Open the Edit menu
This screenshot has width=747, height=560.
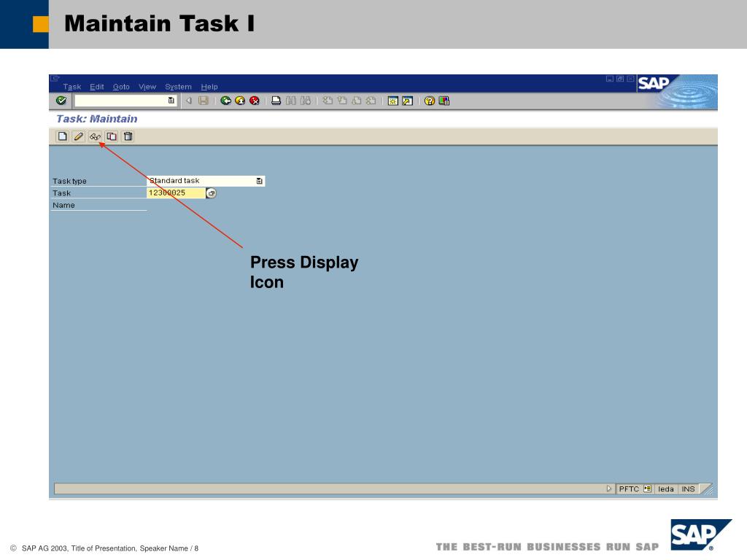tap(97, 87)
